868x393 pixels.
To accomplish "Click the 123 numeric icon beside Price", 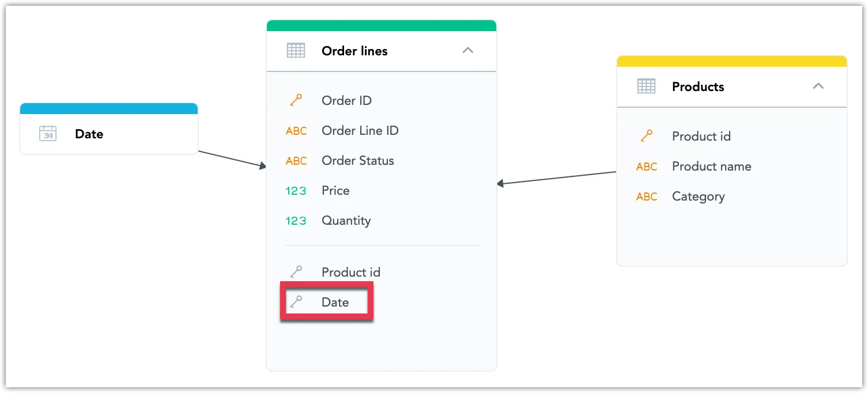I will click(x=296, y=190).
